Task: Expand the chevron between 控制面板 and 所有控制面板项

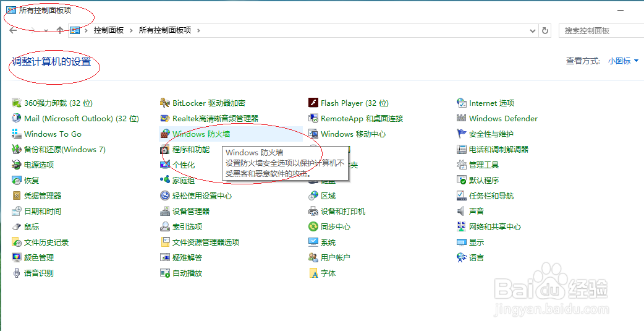Action: [132, 30]
